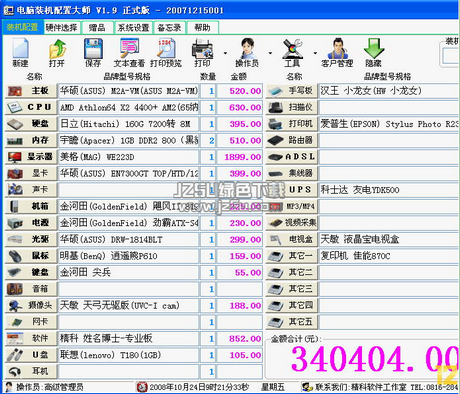Click the 键盘 price 55.00

pyautogui.click(x=240, y=272)
